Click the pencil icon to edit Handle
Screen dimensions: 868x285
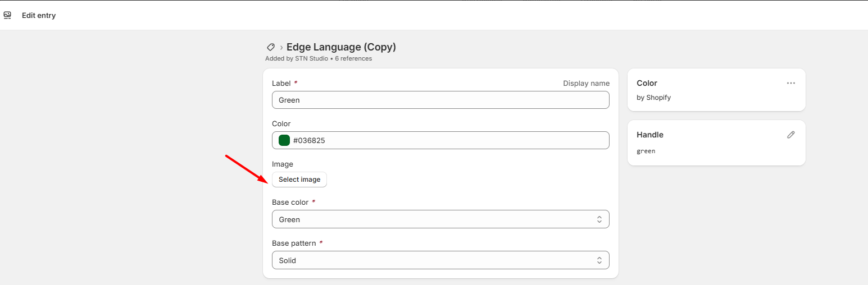(791, 135)
